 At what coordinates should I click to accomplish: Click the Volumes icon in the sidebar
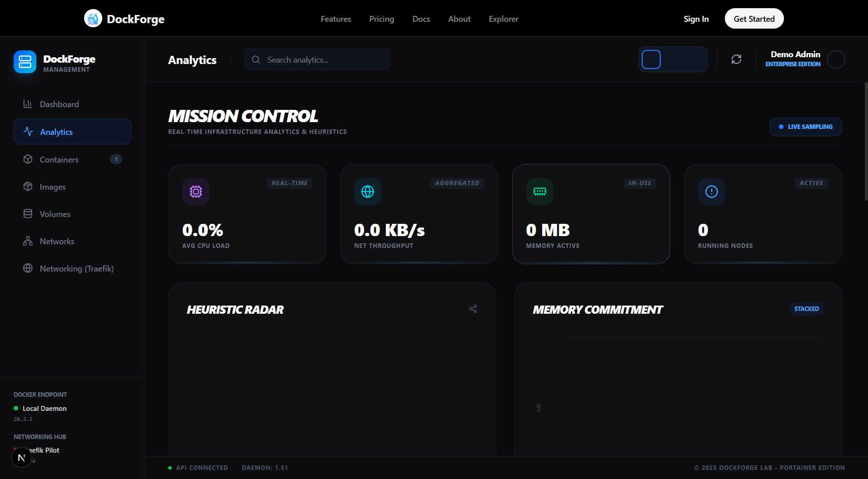[x=28, y=213]
